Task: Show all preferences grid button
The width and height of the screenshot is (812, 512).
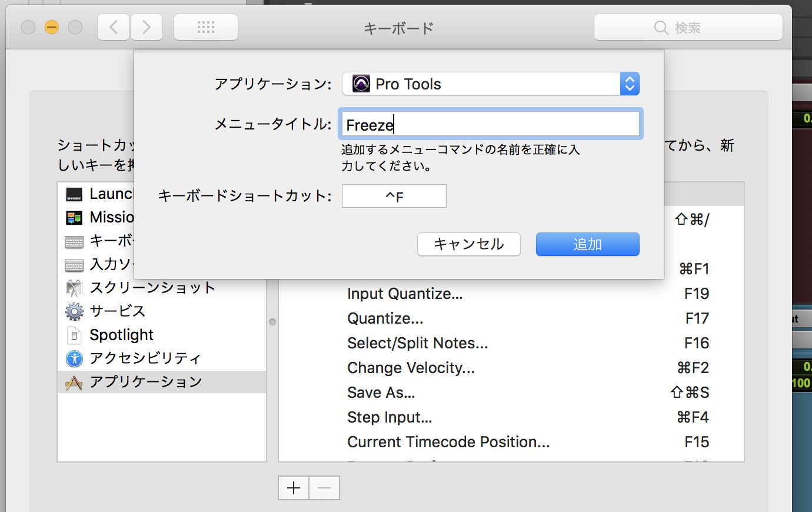Action: point(206,27)
